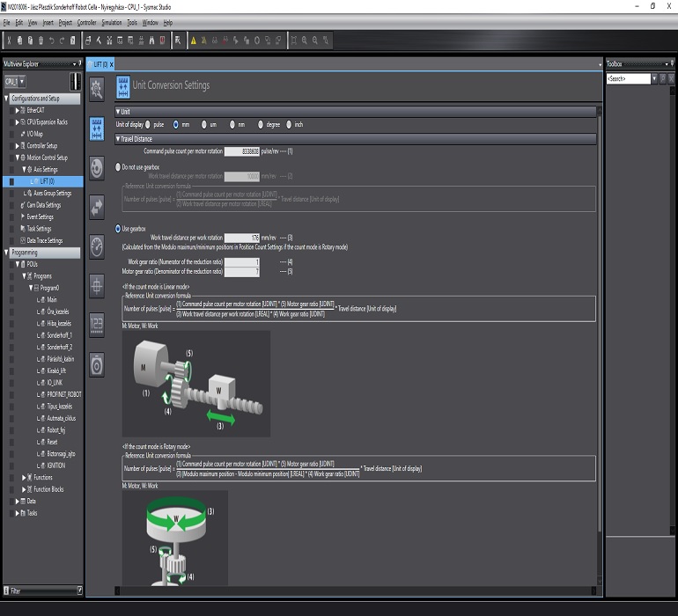
Task: Open Unit Conversion Settings sidebar icon
Action: tap(97, 128)
